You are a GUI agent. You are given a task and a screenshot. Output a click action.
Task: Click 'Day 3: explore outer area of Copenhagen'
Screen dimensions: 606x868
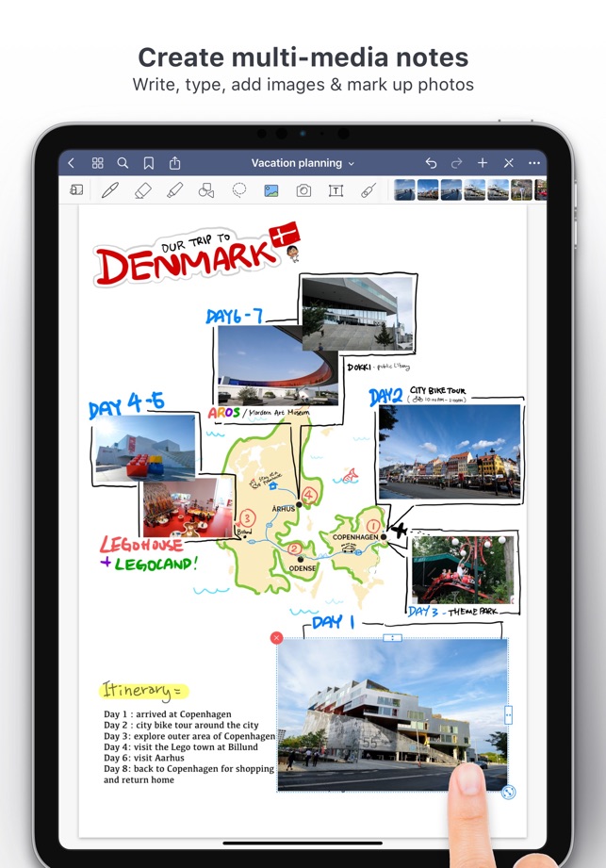[x=189, y=736]
